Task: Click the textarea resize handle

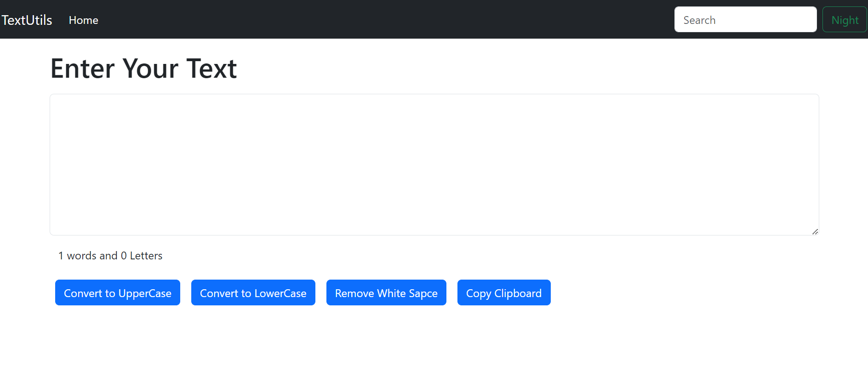Action: tap(815, 231)
